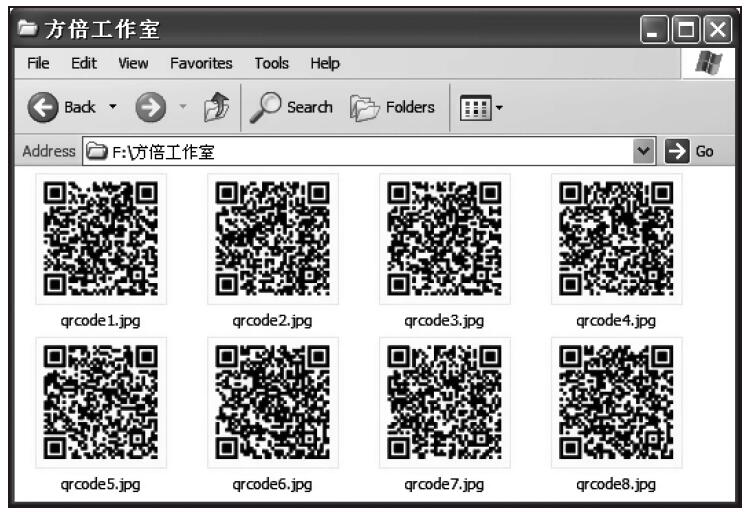Click the qrcode7.jpg file name label
This screenshot has height=512, width=748.
click(x=444, y=484)
